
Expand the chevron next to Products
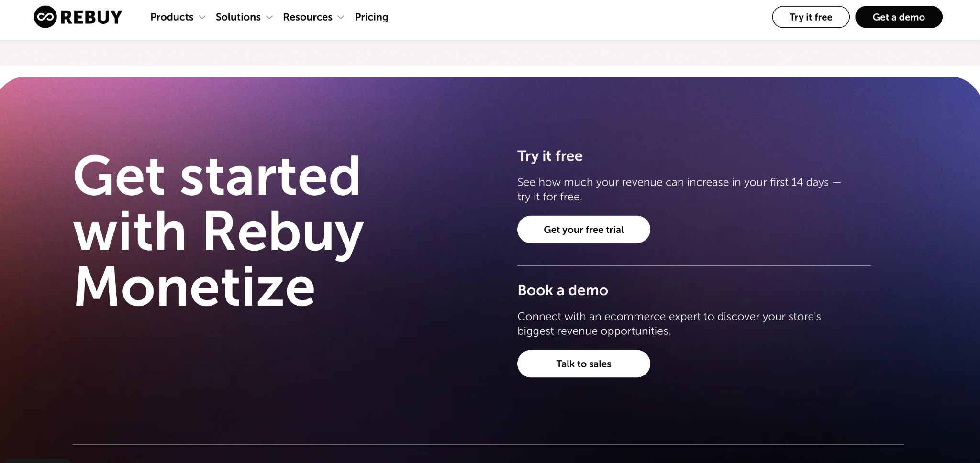(202, 17)
